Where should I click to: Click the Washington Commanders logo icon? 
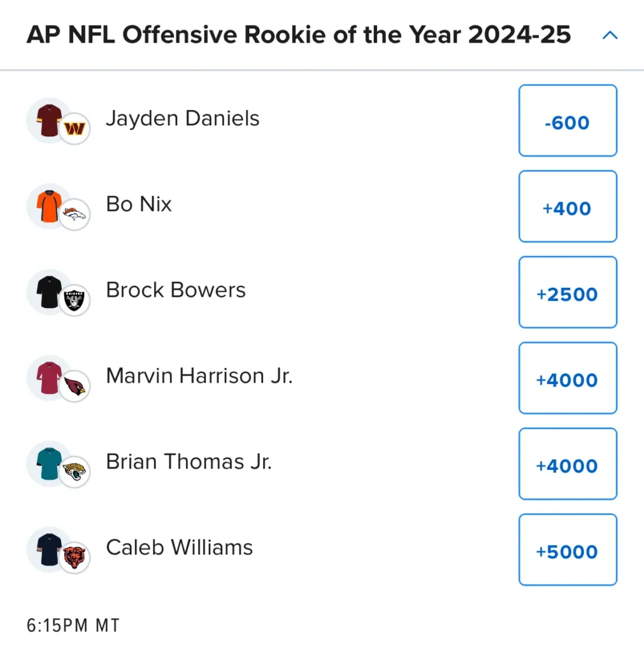point(75,129)
